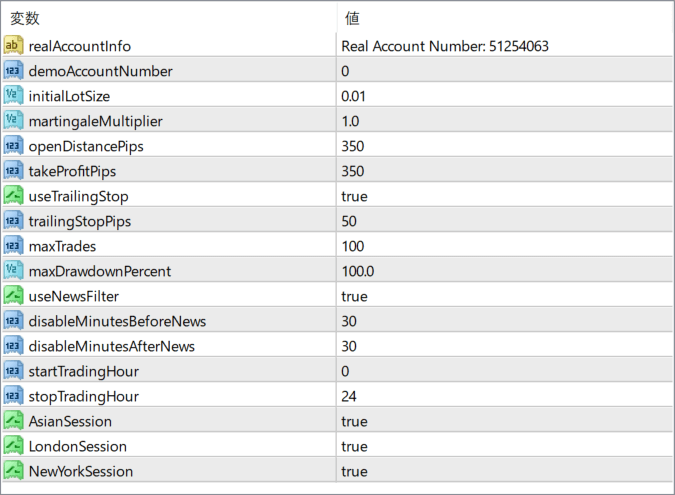The height and width of the screenshot is (495, 675).
Task: Click the boolean icon beside useTrailingStop
Action: pos(13,196)
